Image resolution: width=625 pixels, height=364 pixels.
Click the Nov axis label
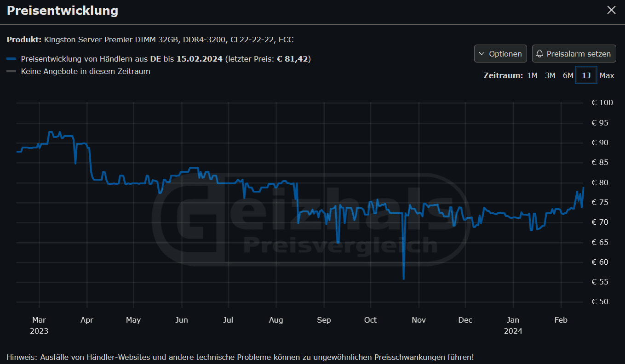pos(419,320)
